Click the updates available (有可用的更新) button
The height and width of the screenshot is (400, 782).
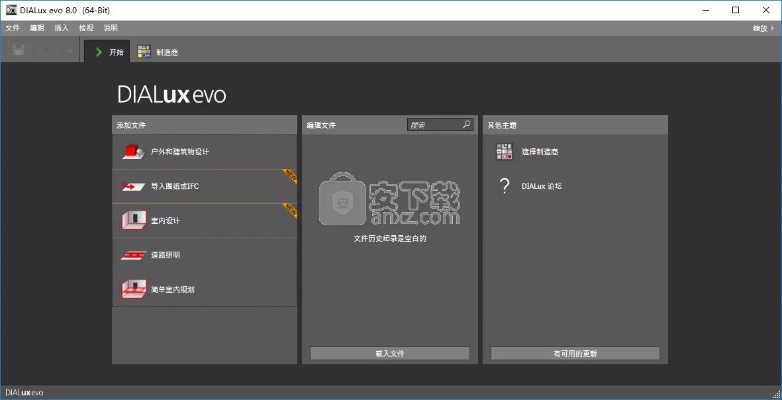point(575,353)
